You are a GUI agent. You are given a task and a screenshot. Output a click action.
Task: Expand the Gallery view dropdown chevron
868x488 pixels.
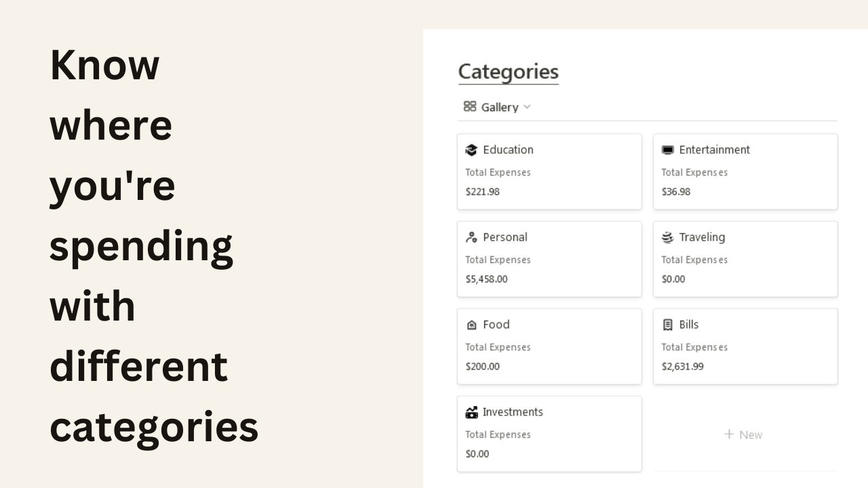pyautogui.click(x=527, y=107)
